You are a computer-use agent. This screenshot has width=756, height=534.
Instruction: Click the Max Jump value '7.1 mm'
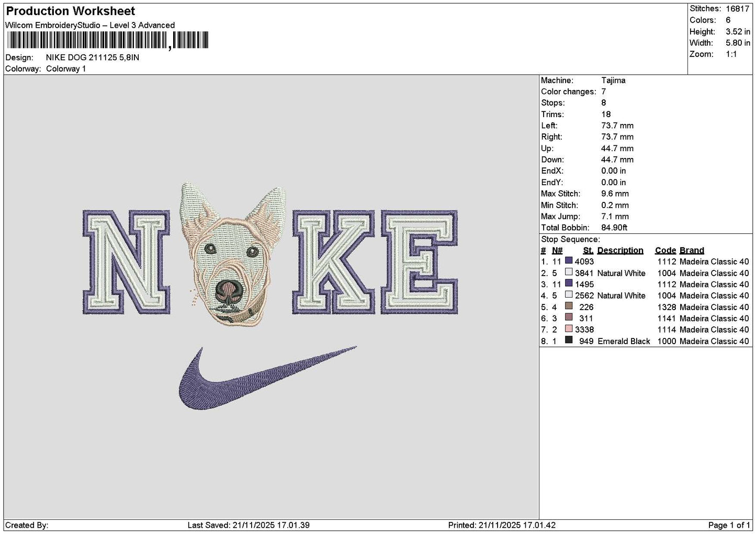click(x=615, y=217)
